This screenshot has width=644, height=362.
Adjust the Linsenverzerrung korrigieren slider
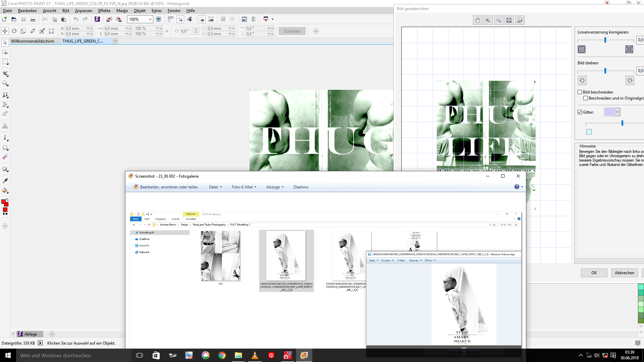pos(605,40)
